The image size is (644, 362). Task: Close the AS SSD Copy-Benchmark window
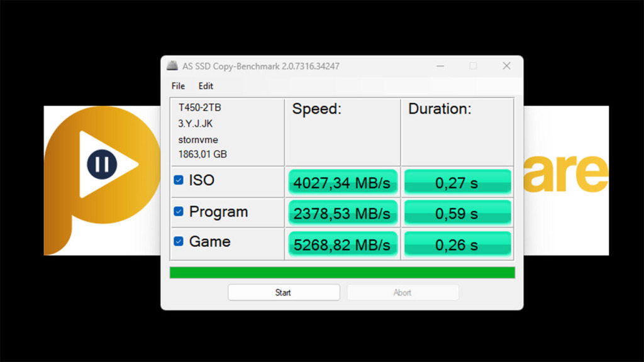tap(506, 65)
